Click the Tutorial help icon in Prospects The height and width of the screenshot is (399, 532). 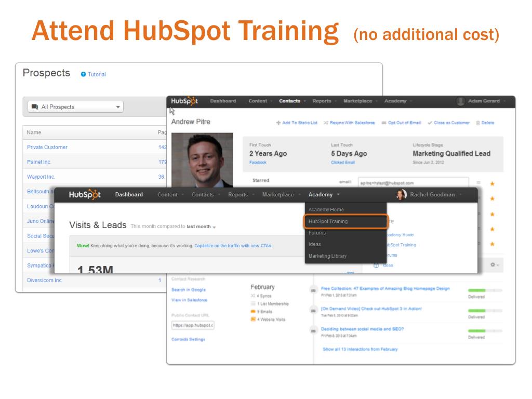83,74
